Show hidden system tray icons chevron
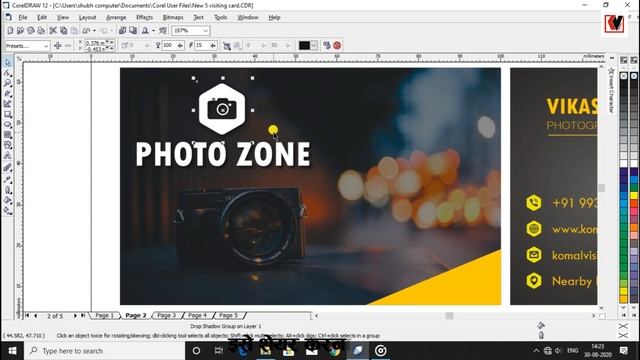The width and height of the screenshot is (640, 360). click(536, 351)
